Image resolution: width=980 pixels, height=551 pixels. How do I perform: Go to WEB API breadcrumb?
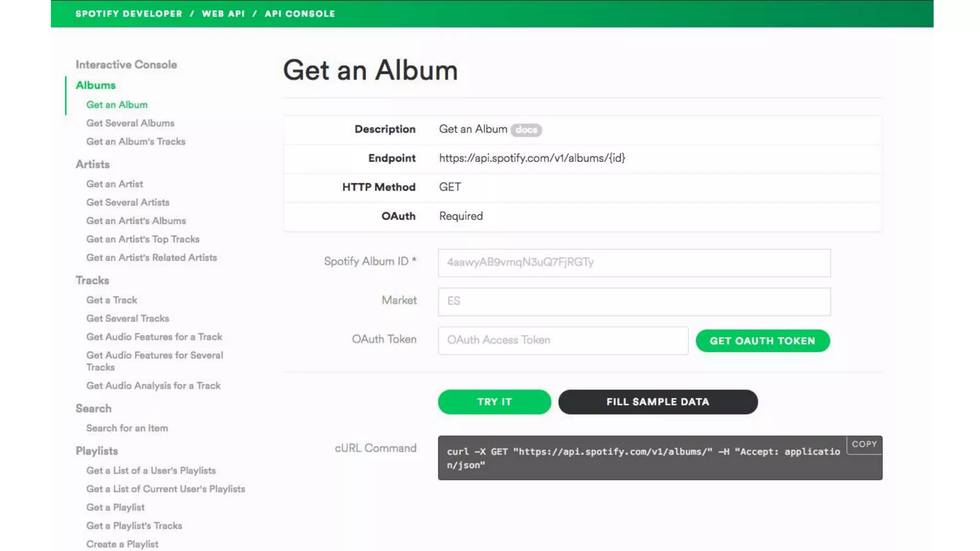tap(223, 14)
